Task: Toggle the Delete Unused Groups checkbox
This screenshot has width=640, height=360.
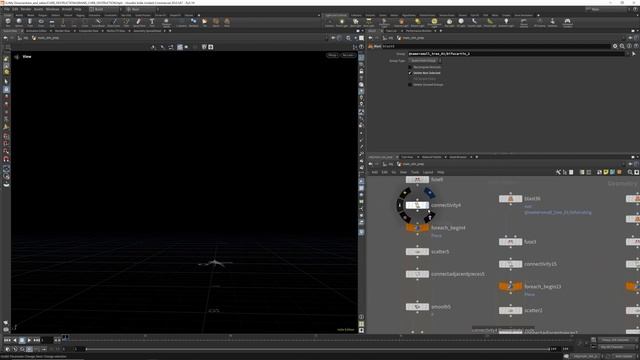Action: 410,84
